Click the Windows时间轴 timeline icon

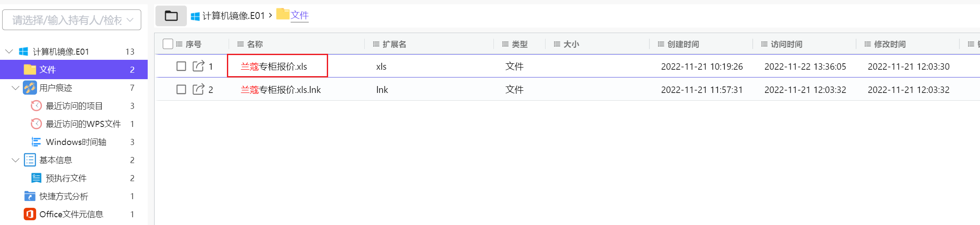[37, 142]
